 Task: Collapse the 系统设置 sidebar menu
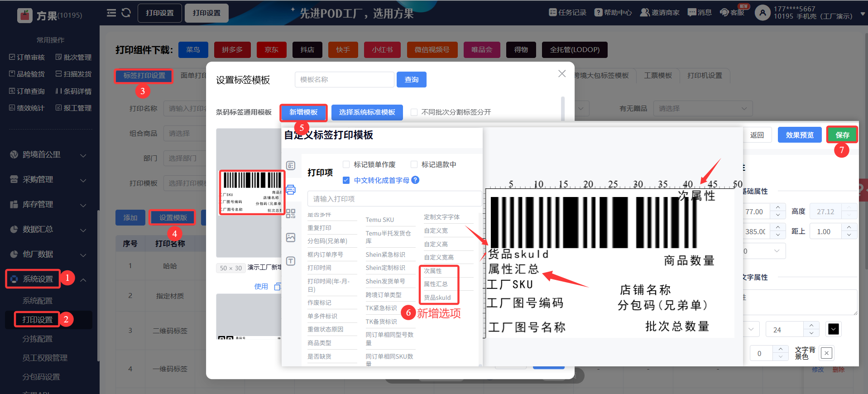48,279
